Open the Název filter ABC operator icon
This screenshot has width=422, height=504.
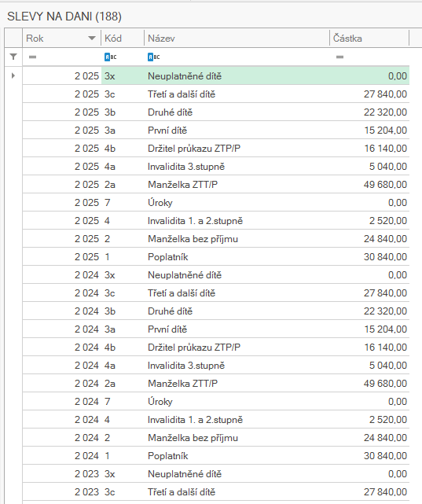(x=153, y=57)
